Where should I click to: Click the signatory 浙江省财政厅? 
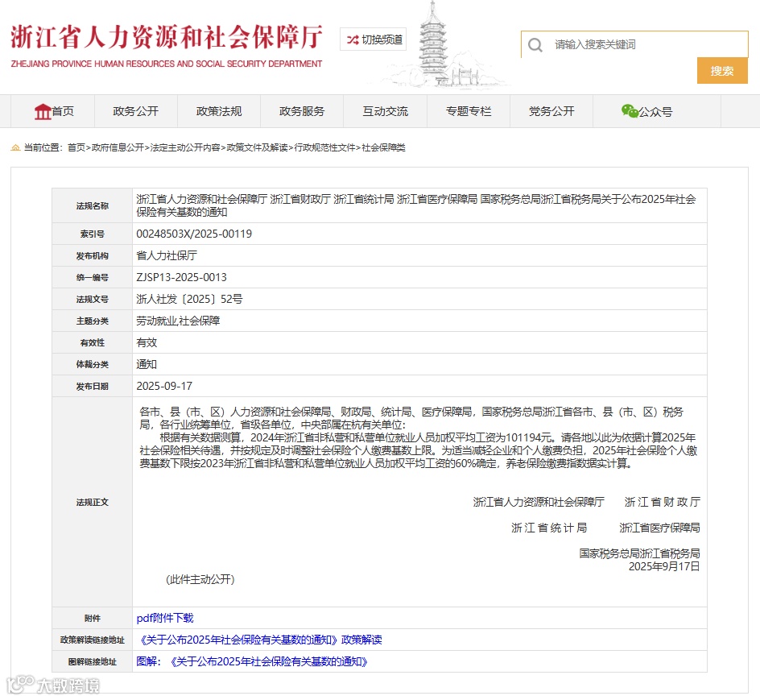tap(662, 502)
